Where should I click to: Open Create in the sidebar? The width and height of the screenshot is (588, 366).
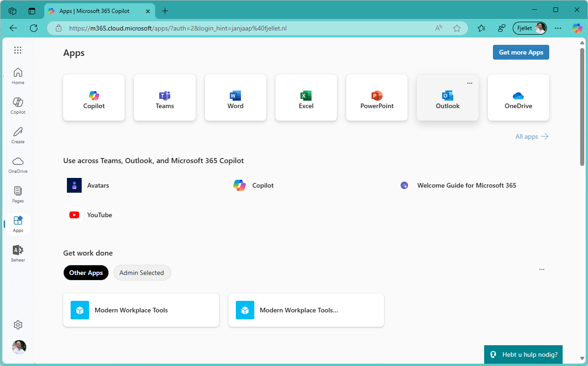tap(18, 135)
